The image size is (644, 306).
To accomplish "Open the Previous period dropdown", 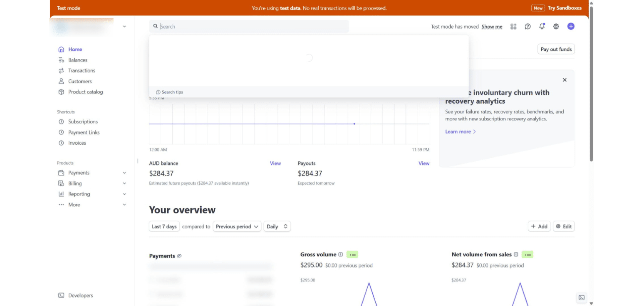I will (237, 226).
